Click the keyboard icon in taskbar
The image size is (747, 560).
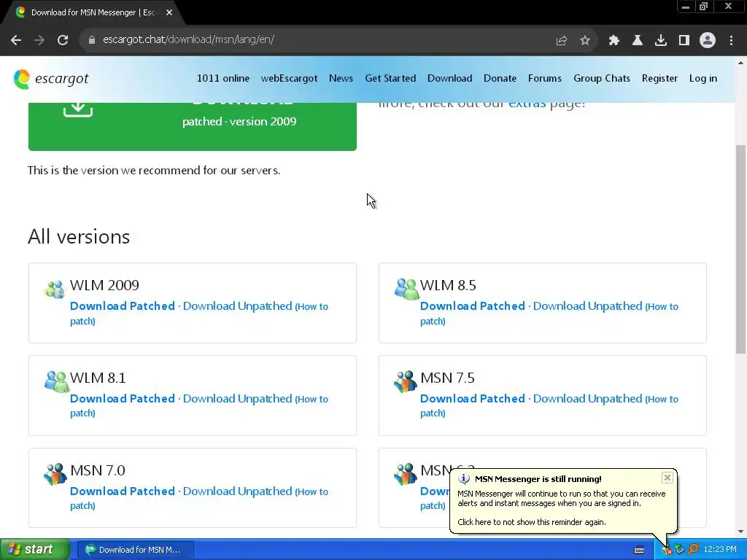[639, 550]
